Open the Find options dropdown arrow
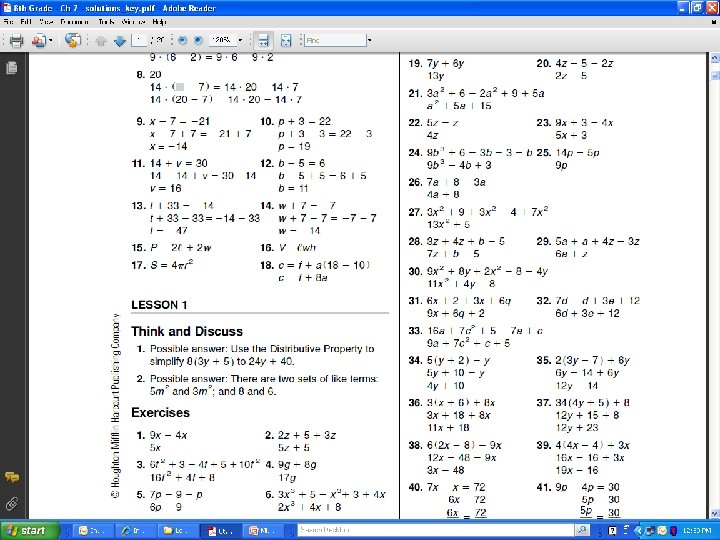Screen dimensions: 720x540 [369, 40]
